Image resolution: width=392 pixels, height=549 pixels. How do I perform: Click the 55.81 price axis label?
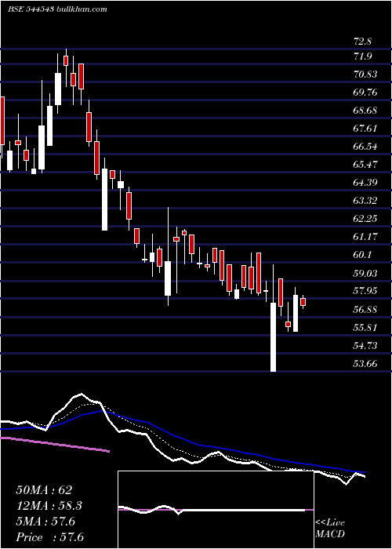point(365,328)
